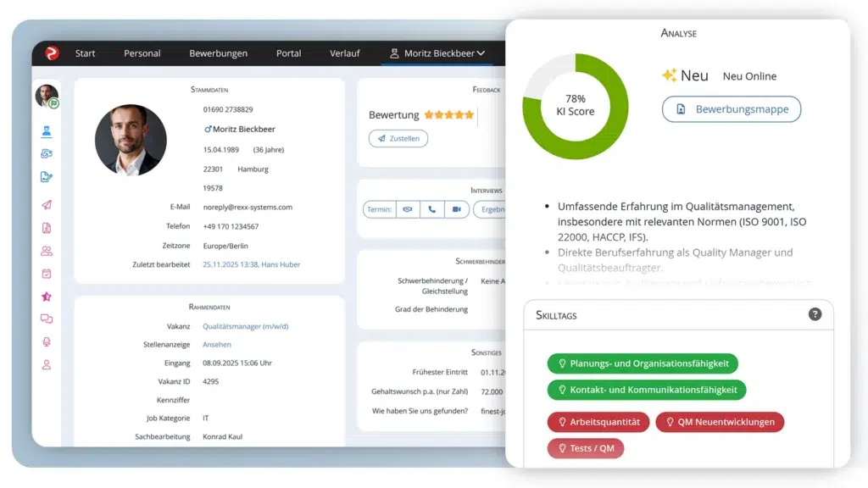Image resolution: width=868 pixels, height=488 pixels.
Task: Open the chat bubbles icon in sidebar
Action: click(47, 319)
